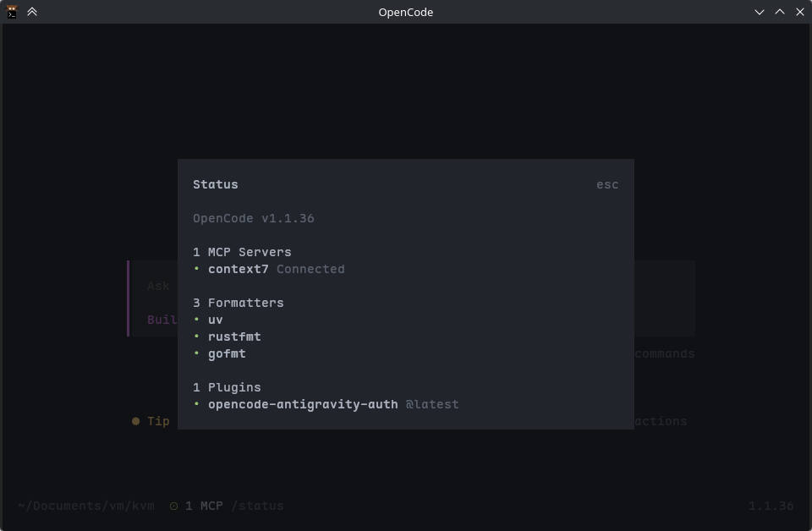The width and height of the screenshot is (812, 531).
Task: Click the Tip label behind the dialog
Action: [158, 421]
